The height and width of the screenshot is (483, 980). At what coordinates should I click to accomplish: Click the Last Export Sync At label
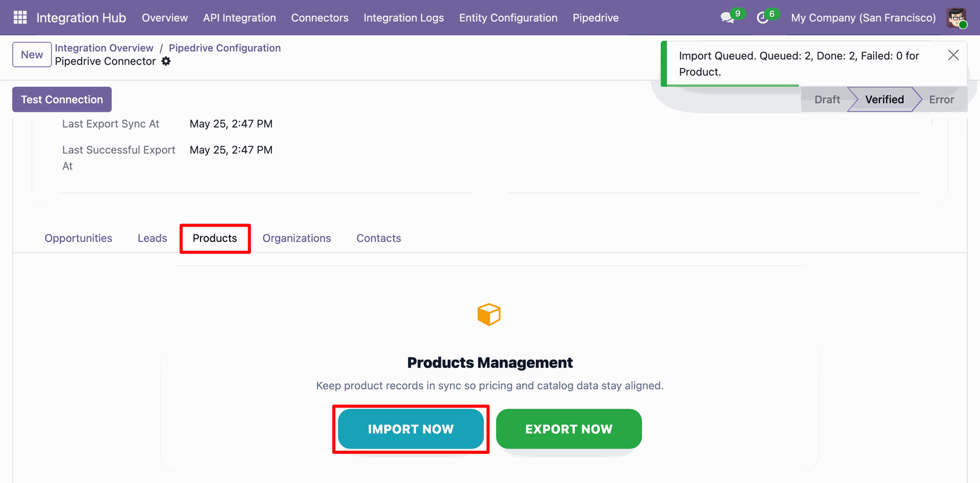pos(111,124)
